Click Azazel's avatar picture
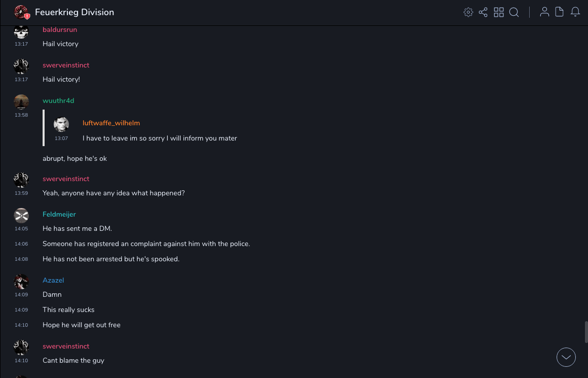This screenshot has height=378, width=588. (21, 282)
